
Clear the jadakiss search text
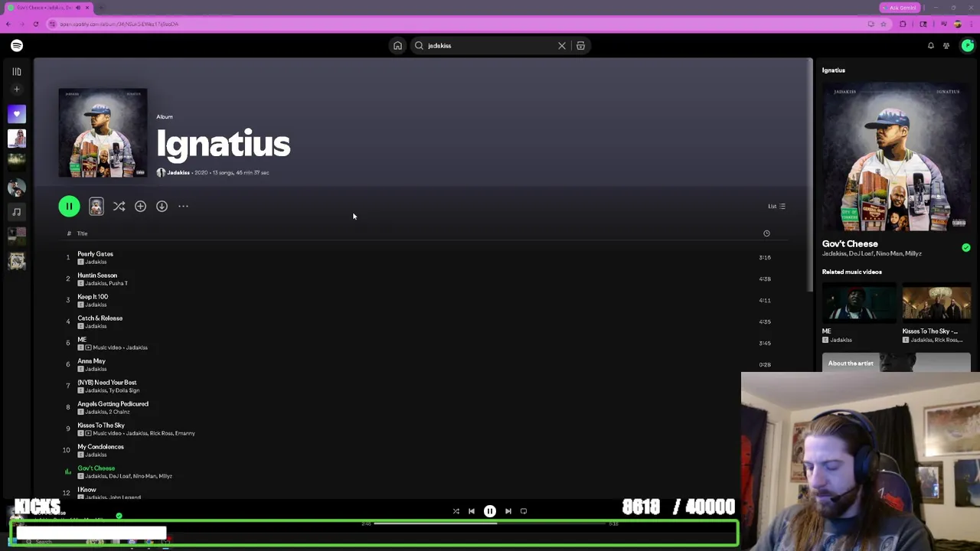coord(562,46)
